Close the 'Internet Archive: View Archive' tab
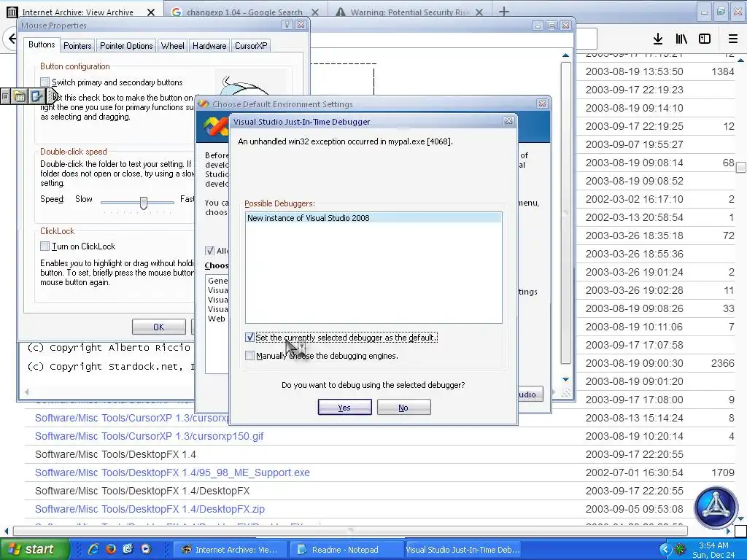The height and width of the screenshot is (560, 747). click(150, 12)
